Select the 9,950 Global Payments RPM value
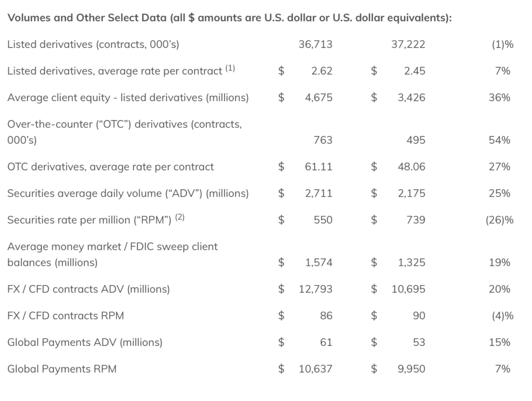532x401 pixels. [411, 369]
